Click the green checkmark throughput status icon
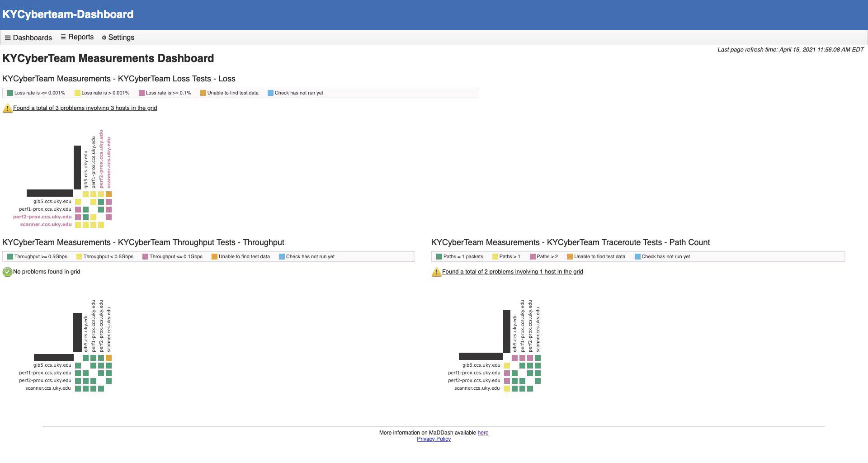Viewport: 868px width, 463px height. click(7, 272)
